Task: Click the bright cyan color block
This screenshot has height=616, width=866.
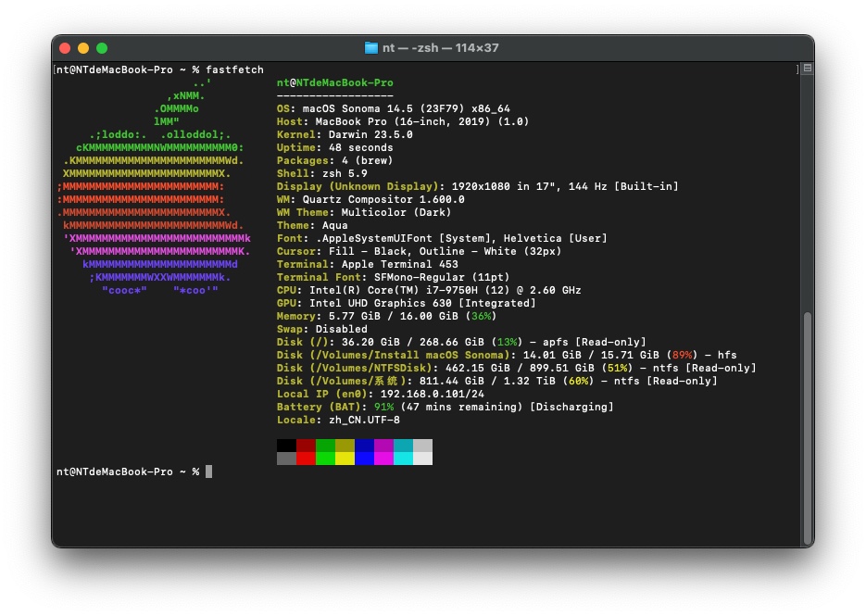Action: coord(403,459)
